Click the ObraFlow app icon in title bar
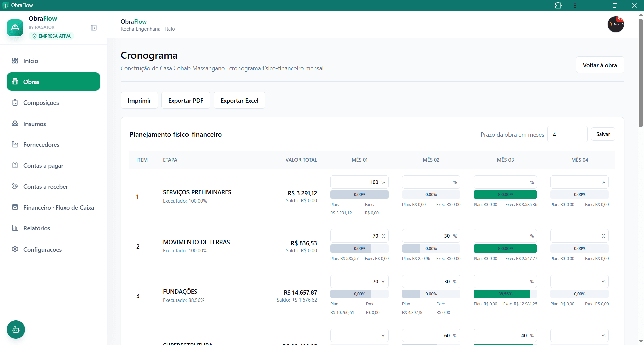This screenshot has width=644, height=345. click(6, 5)
